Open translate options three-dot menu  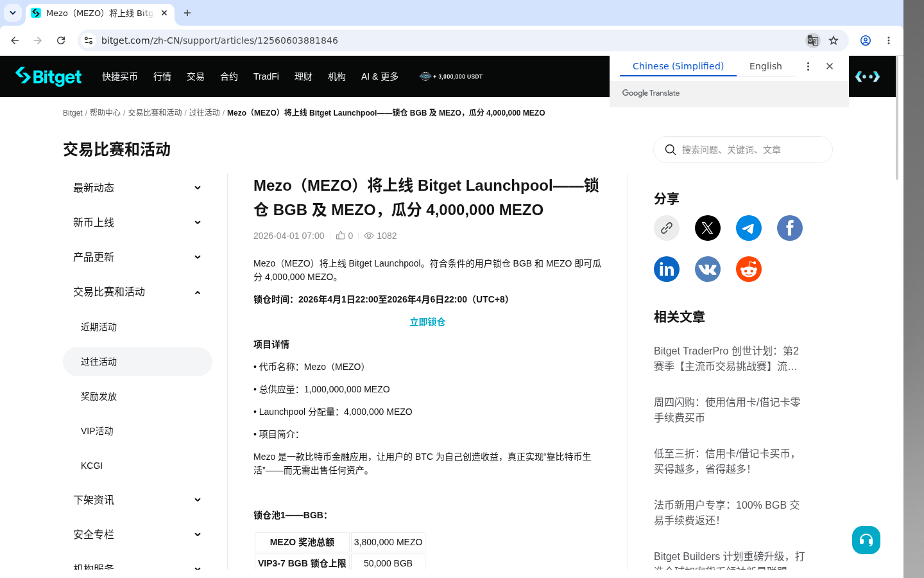pyautogui.click(x=808, y=66)
